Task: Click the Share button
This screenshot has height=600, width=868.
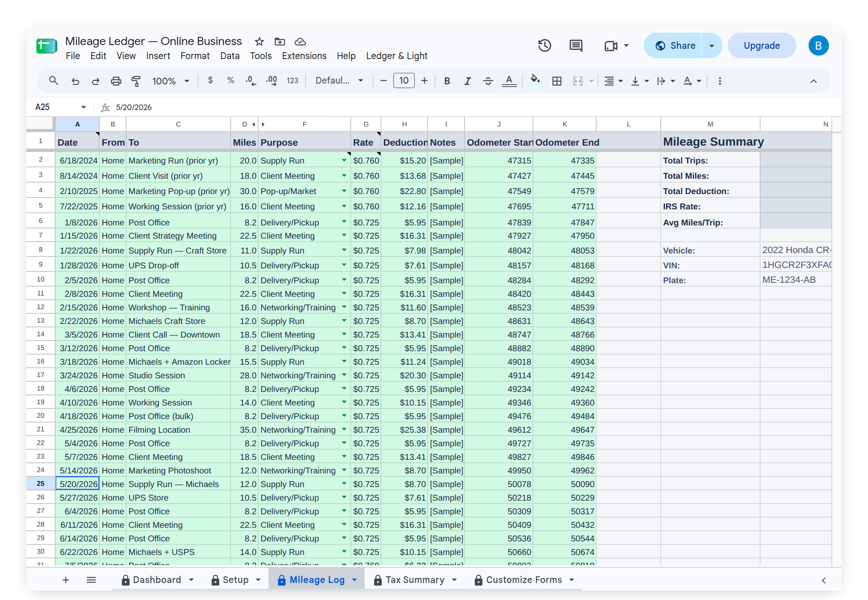Action: click(673, 45)
